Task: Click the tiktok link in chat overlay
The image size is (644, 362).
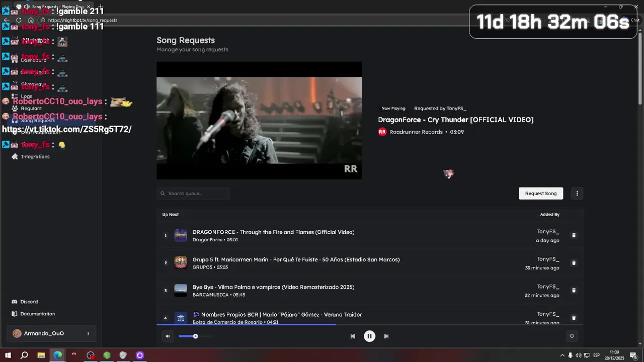Action: 67,129
